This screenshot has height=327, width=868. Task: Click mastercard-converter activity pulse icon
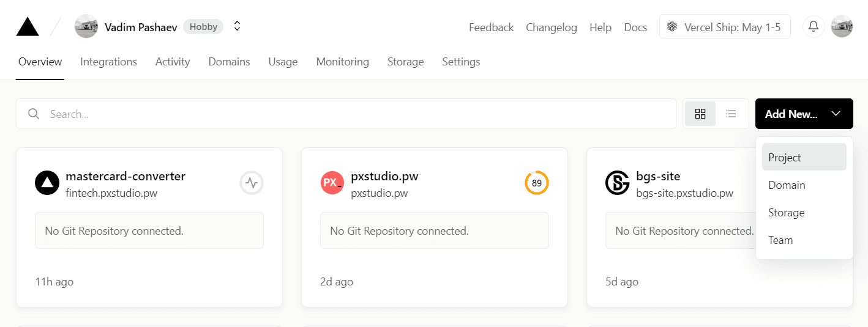tap(252, 183)
